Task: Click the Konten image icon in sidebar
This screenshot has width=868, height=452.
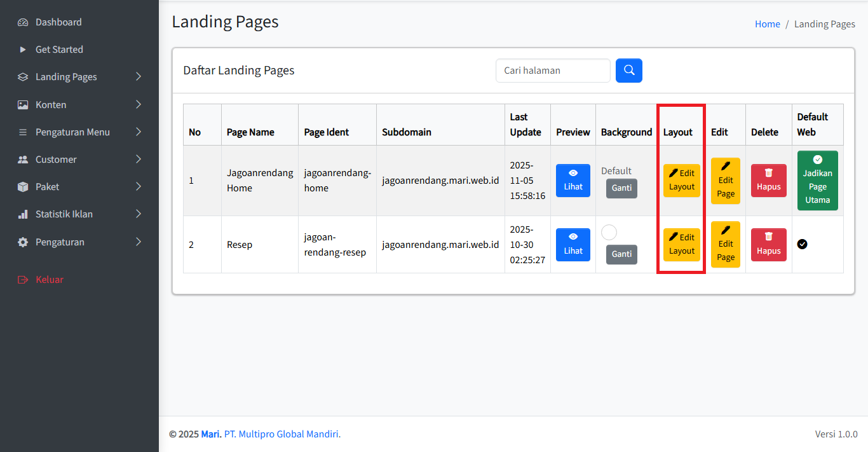Action: pyautogui.click(x=23, y=105)
